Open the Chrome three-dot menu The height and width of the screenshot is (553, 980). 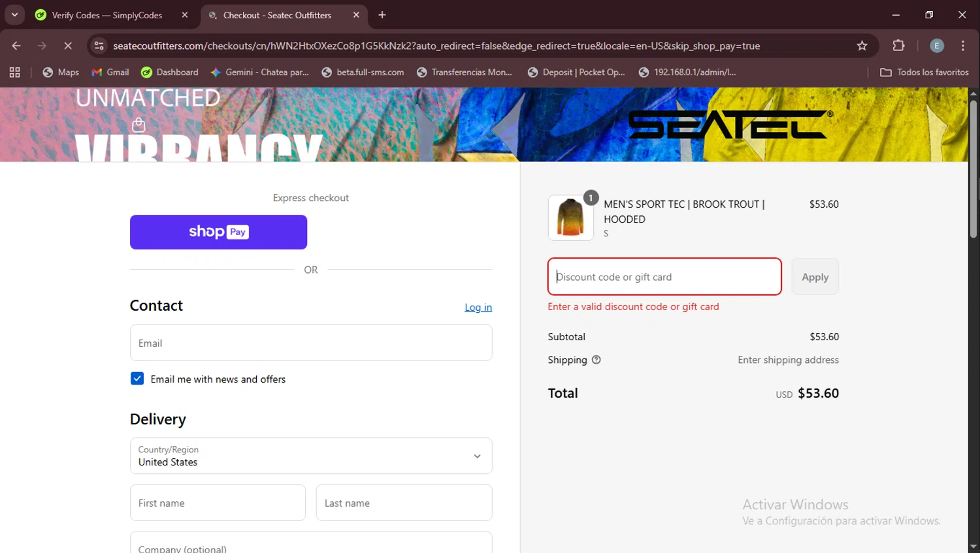[963, 46]
